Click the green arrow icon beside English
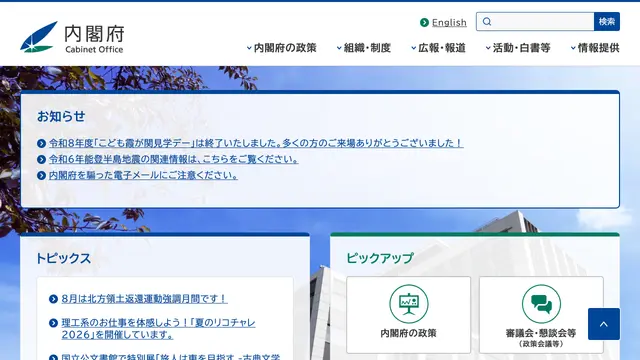This screenshot has height=360, width=640. 424,22
